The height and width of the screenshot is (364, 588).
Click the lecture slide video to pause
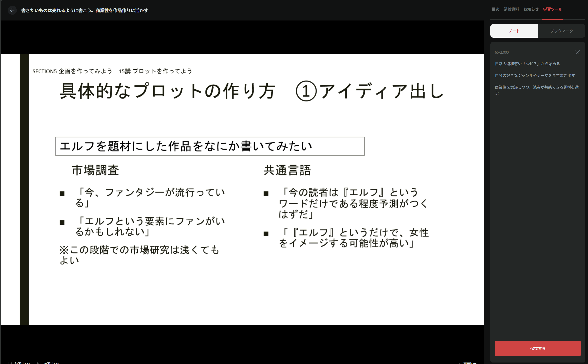click(x=242, y=189)
